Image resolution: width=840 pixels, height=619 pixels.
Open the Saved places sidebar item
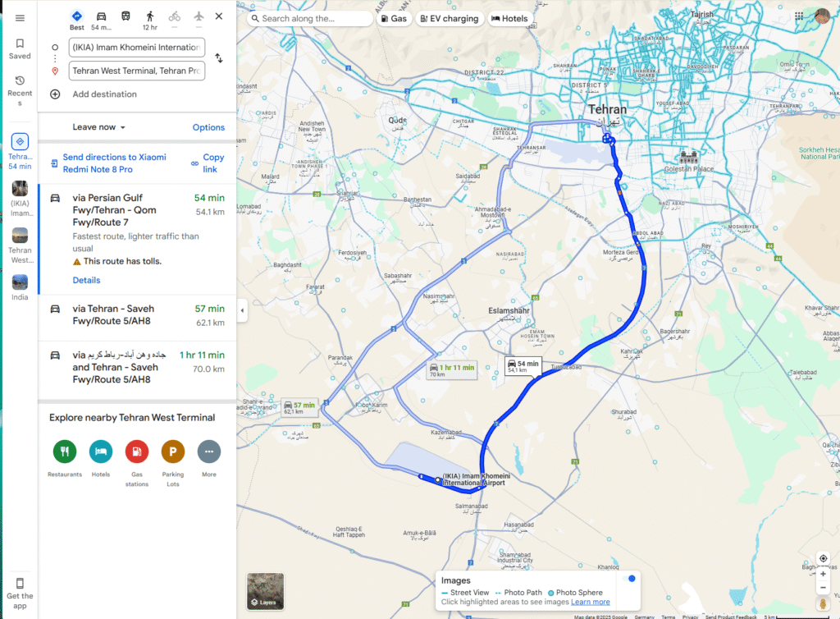20,48
